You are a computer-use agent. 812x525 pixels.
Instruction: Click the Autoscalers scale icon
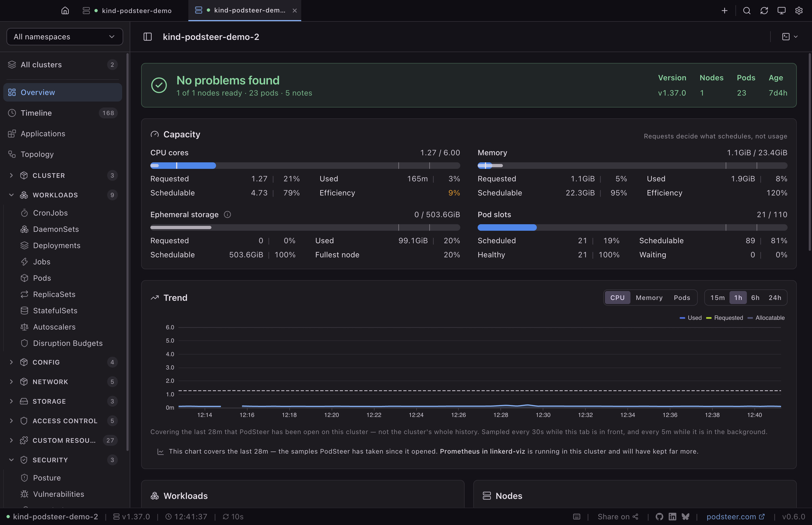coord(24,327)
